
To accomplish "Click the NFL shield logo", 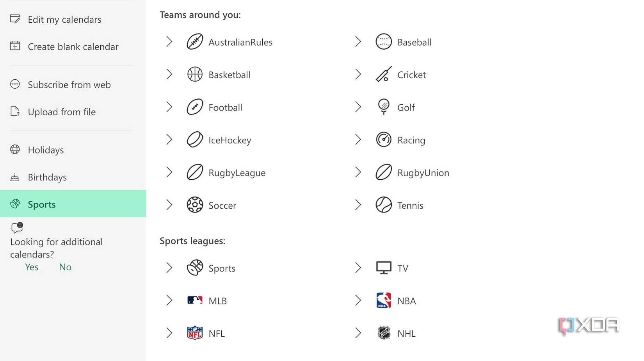I will point(195,333).
